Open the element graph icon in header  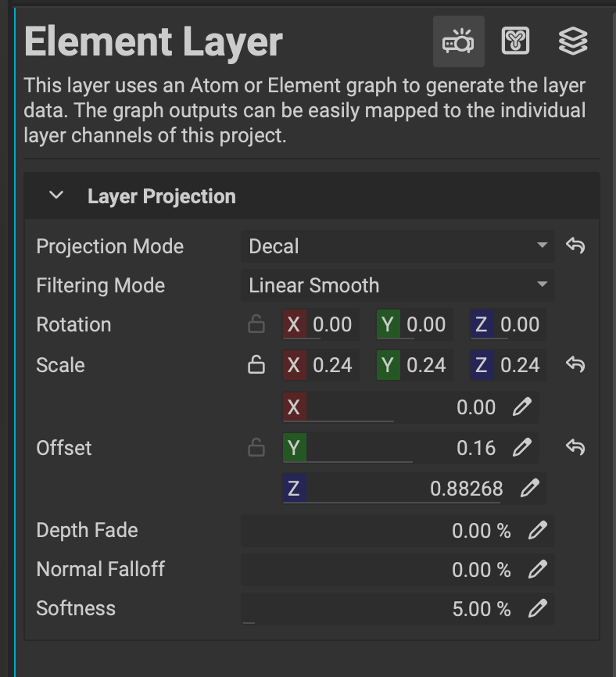[x=515, y=41]
